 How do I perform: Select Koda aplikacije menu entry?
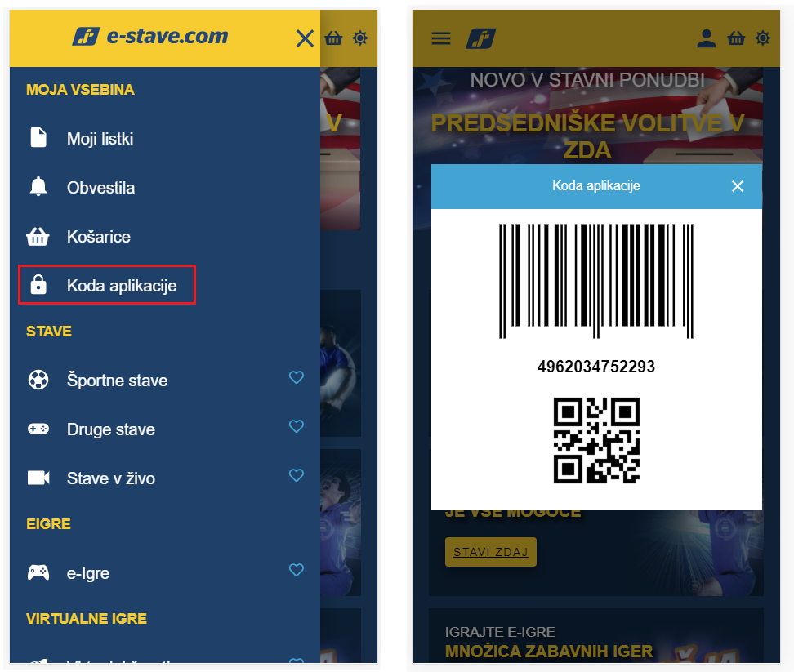pos(107,285)
